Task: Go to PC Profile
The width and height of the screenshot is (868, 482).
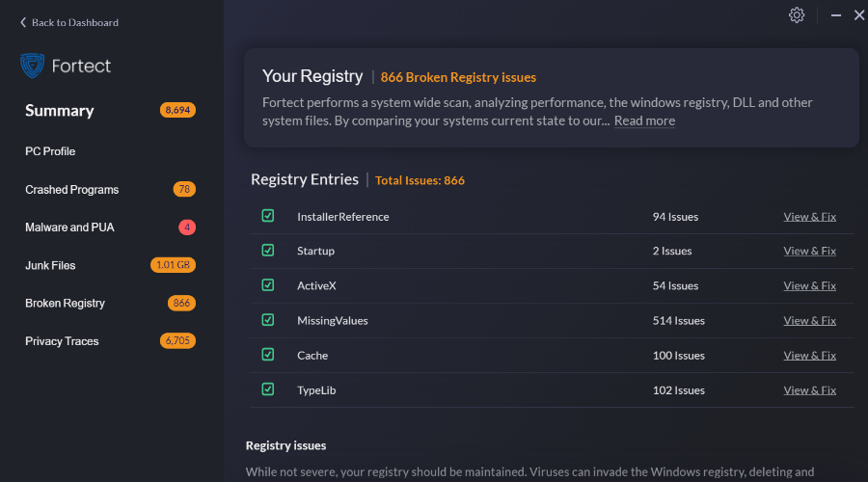Action: (x=50, y=151)
